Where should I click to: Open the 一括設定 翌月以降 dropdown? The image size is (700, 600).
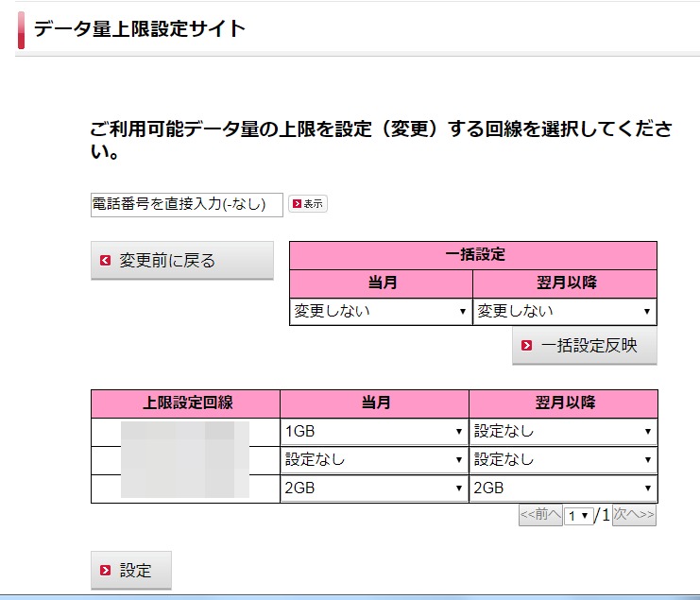564,312
